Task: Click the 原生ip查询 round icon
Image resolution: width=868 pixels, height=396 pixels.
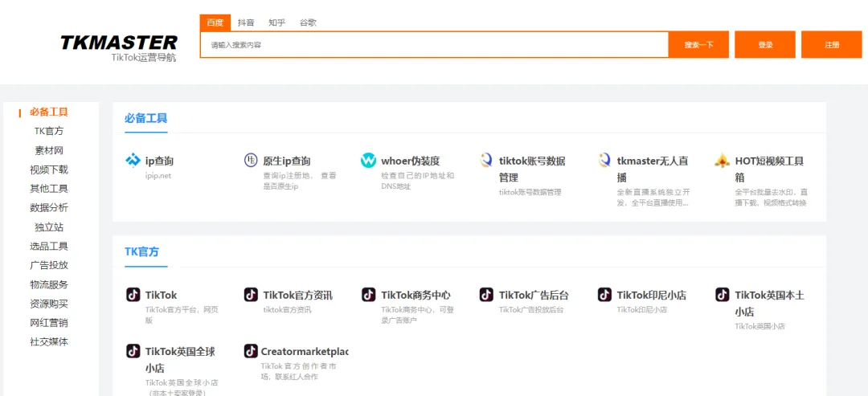Action: coord(251,161)
